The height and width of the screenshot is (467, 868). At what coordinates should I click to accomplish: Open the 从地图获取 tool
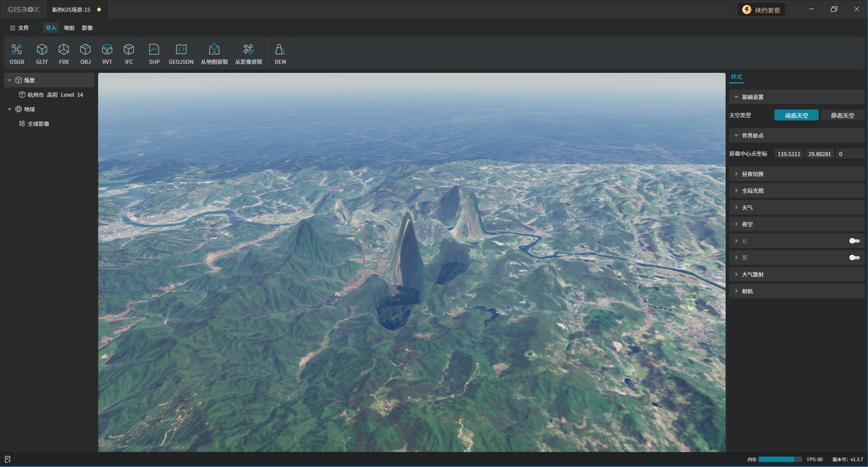[x=214, y=53]
